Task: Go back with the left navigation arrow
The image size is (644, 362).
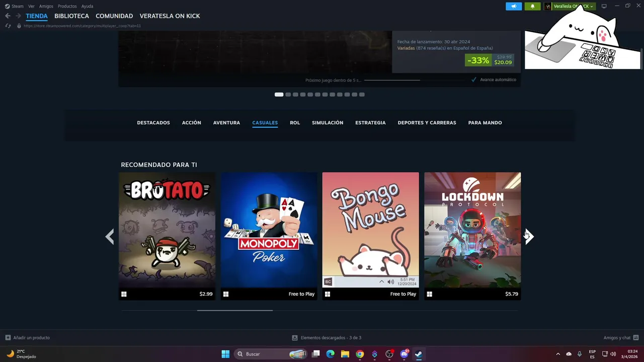Action: pos(8,16)
